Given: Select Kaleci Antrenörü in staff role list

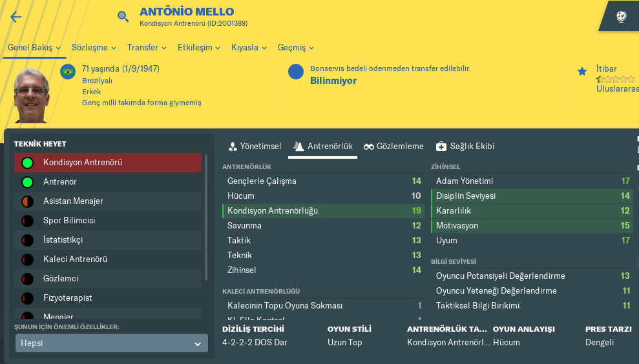Looking at the screenshot, I should point(75,259).
